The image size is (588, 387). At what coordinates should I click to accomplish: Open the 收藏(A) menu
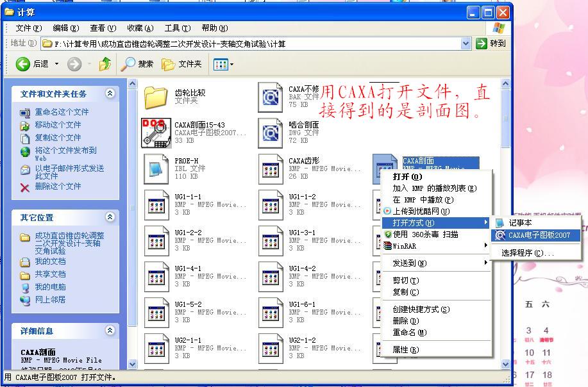pos(140,28)
